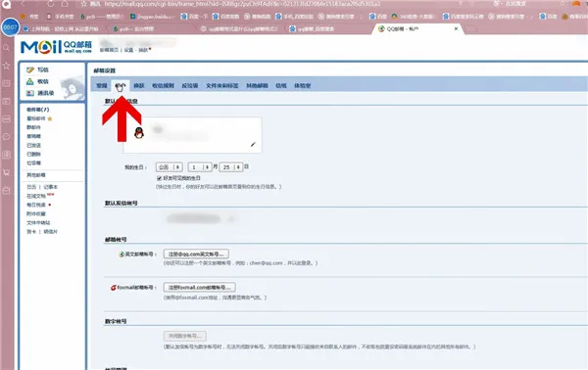Switch to the 常规 settings tab
The height and width of the screenshot is (370, 588).
[102, 86]
